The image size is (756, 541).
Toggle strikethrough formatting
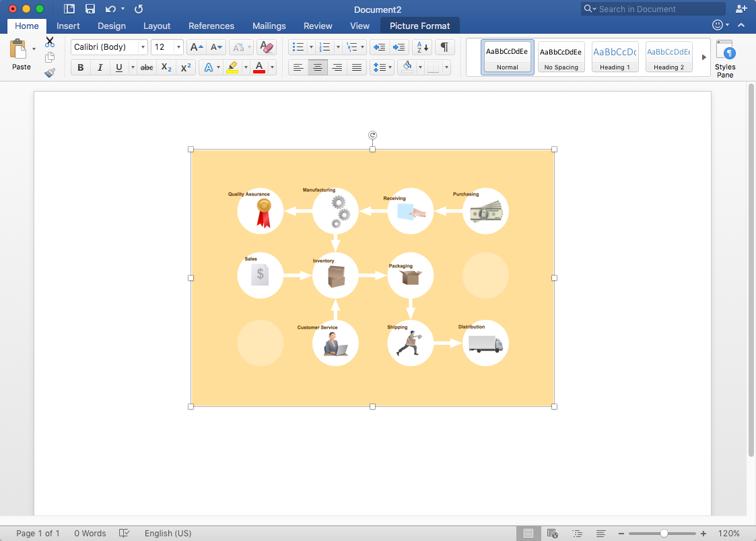click(146, 67)
